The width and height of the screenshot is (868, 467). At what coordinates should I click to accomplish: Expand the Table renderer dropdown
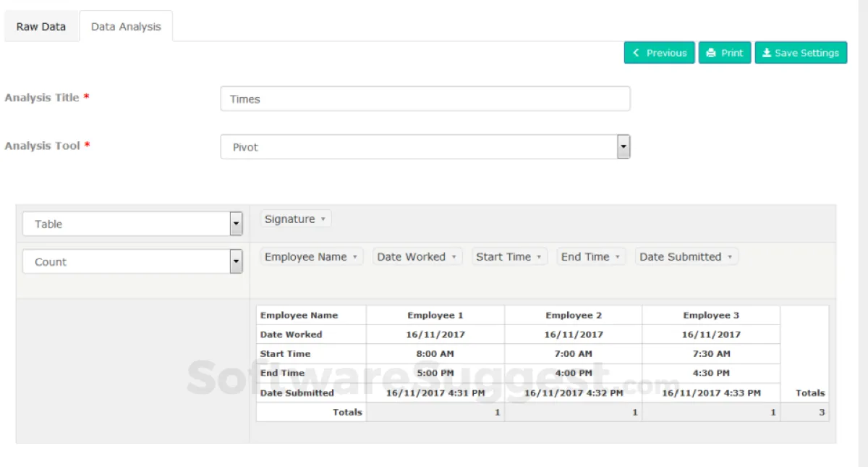(x=236, y=224)
